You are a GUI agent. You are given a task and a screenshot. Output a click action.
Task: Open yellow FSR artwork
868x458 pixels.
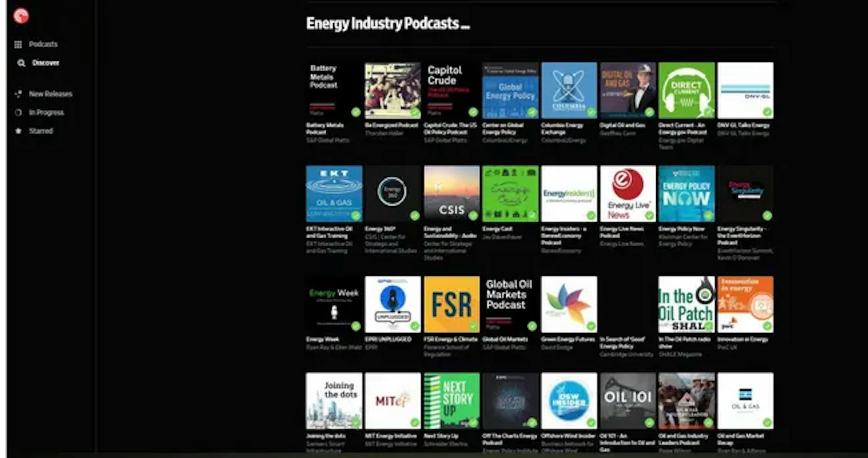pos(451,304)
